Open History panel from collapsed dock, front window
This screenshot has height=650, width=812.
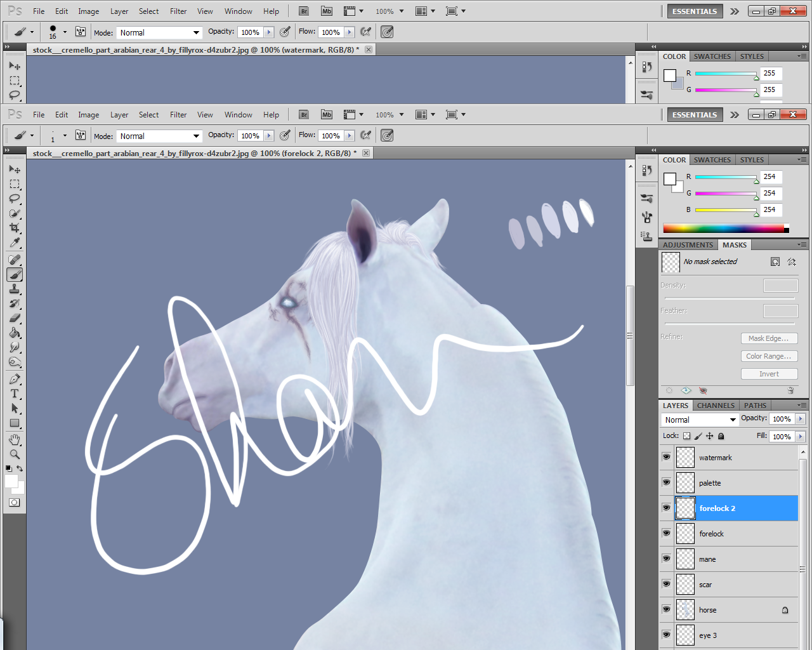pos(646,170)
